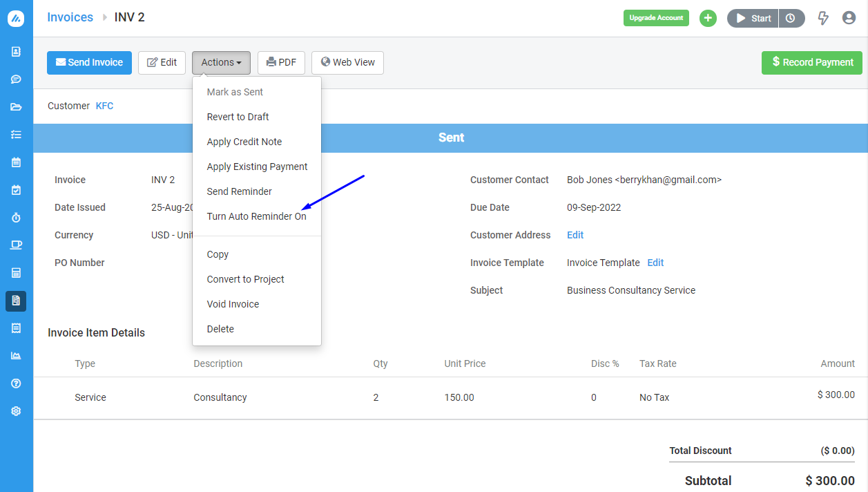868x492 pixels.
Task: Click the Send Invoice button
Action: click(x=89, y=62)
